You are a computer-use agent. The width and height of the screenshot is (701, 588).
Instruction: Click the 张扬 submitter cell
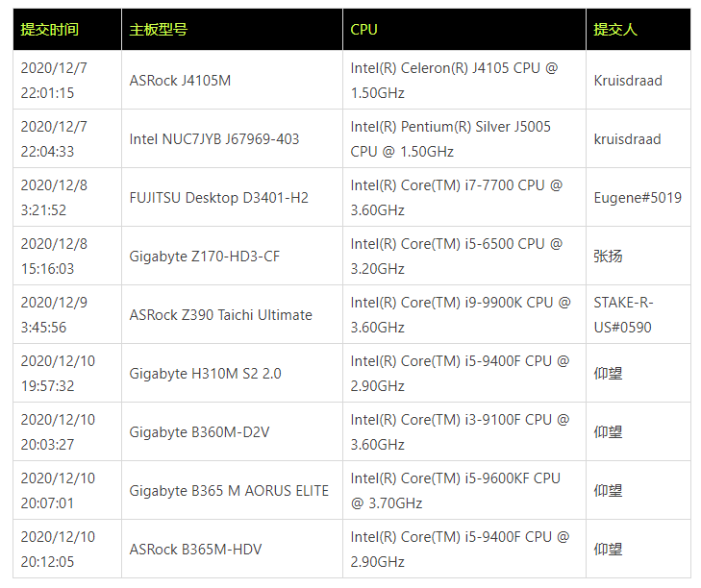[x=638, y=256]
